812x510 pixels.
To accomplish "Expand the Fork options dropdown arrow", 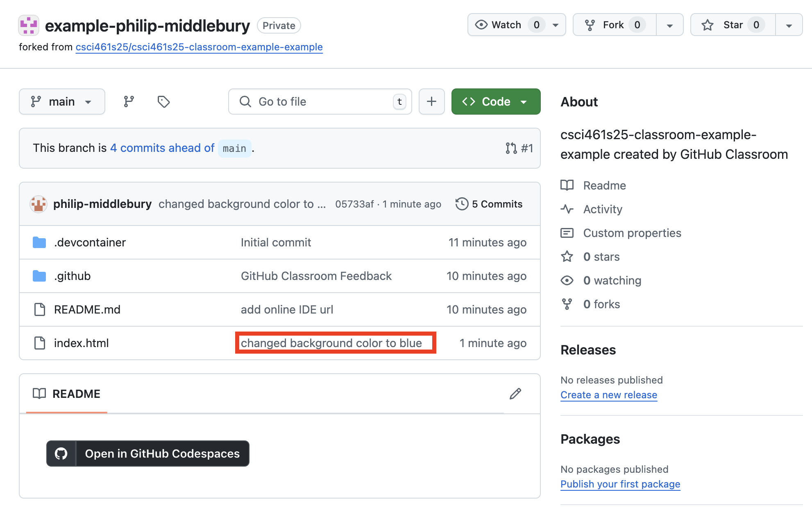I will coord(670,25).
